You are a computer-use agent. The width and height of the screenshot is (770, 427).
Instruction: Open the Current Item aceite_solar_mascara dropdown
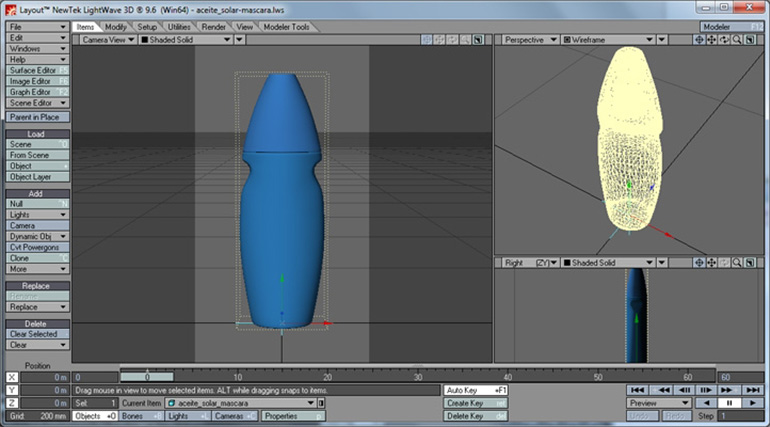tap(240, 403)
